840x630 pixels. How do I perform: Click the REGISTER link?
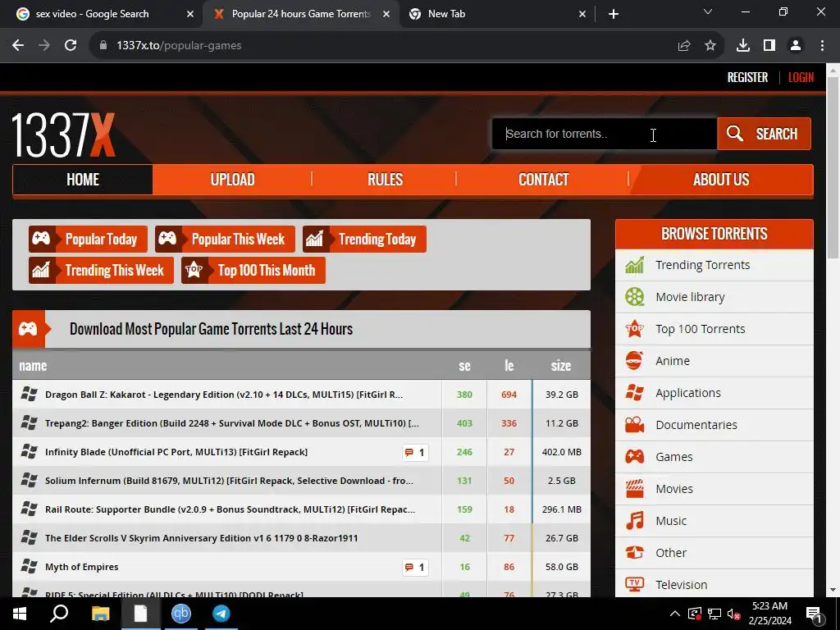pos(747,77)
